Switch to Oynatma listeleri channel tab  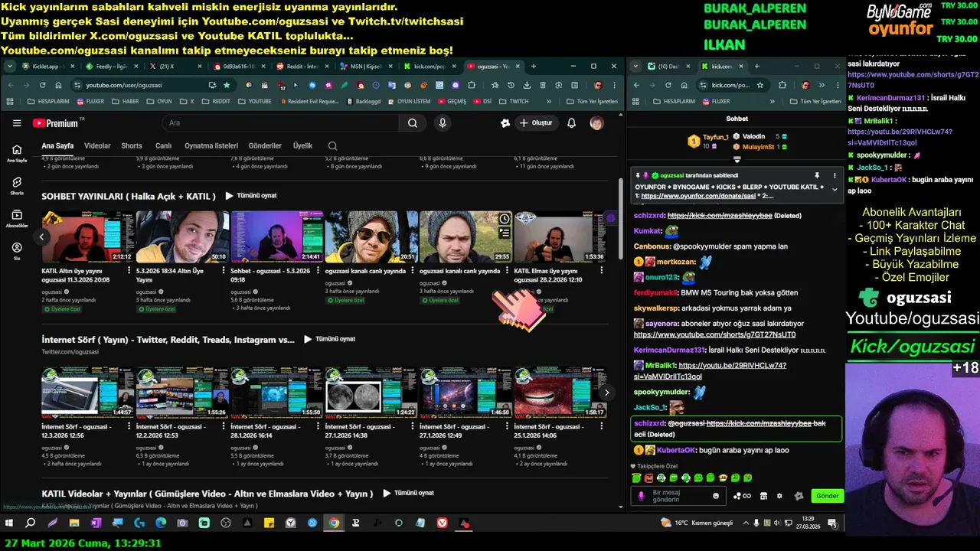pyautogui.click(x=211, y=145)
